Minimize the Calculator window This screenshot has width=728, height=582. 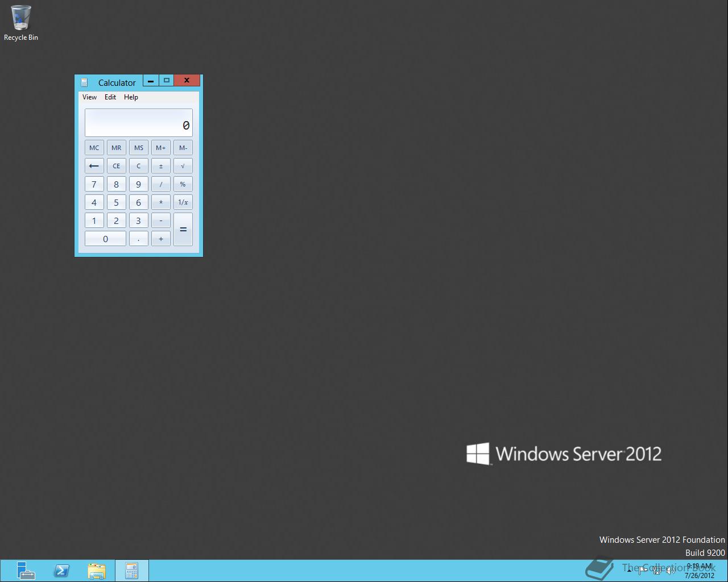tap(151, 81)
